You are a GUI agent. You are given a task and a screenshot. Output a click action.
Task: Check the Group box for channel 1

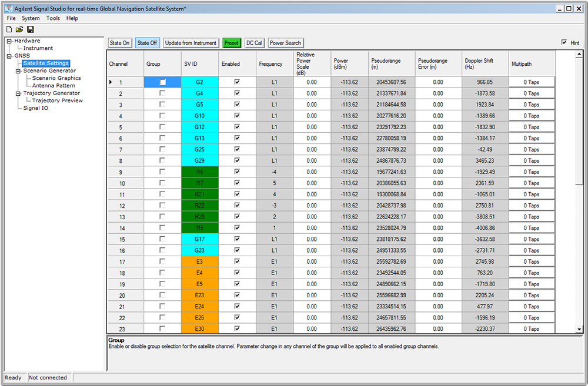click(162, 82)
